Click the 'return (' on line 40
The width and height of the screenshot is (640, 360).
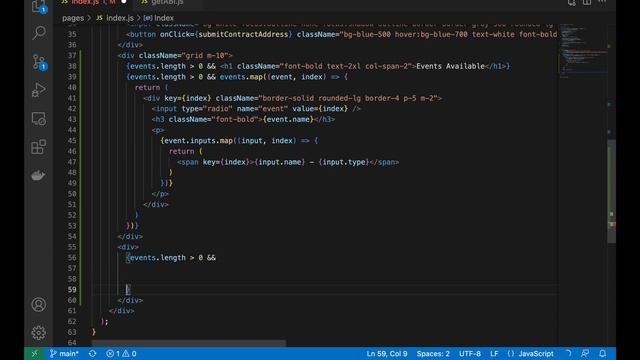click(151, 87)
